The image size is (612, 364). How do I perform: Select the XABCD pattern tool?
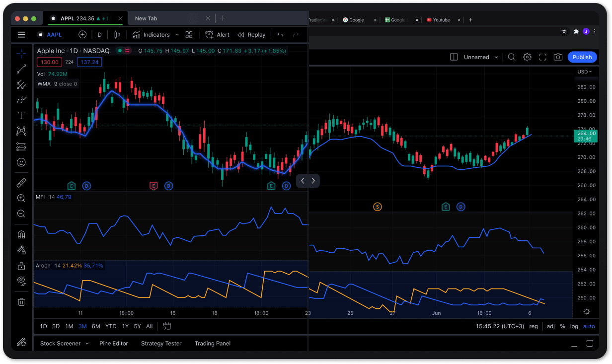(21, 131)
